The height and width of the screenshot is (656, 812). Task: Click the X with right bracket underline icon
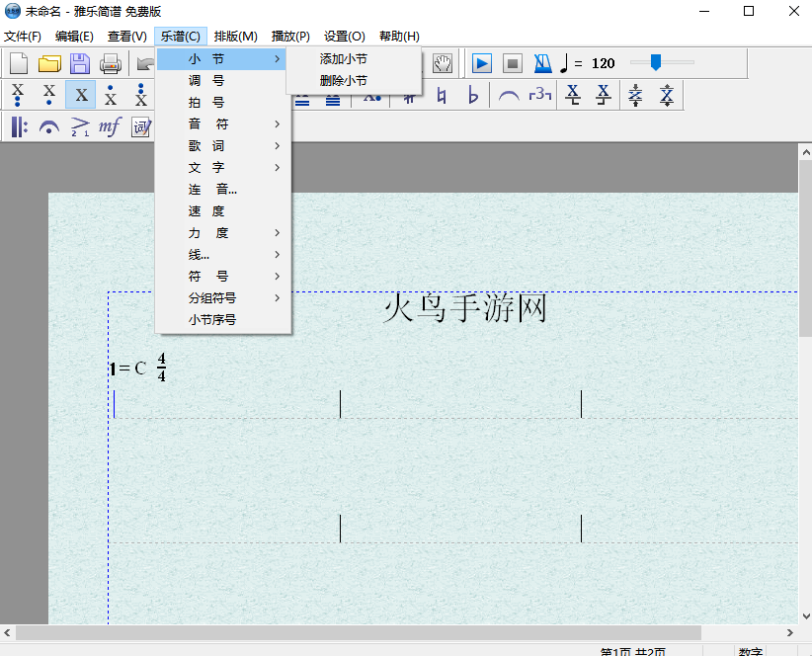coord(604,95)
